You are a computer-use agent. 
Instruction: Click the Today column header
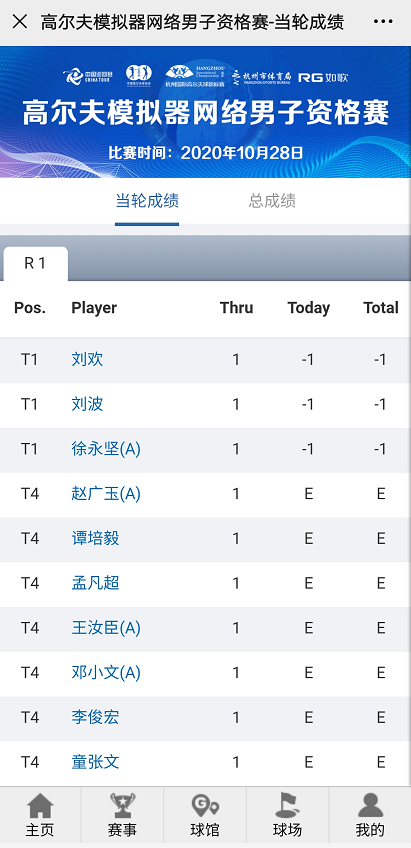309,308
